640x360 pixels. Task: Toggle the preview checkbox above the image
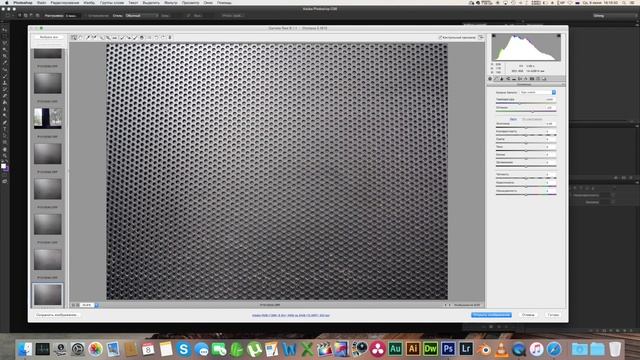click(440, 38)
